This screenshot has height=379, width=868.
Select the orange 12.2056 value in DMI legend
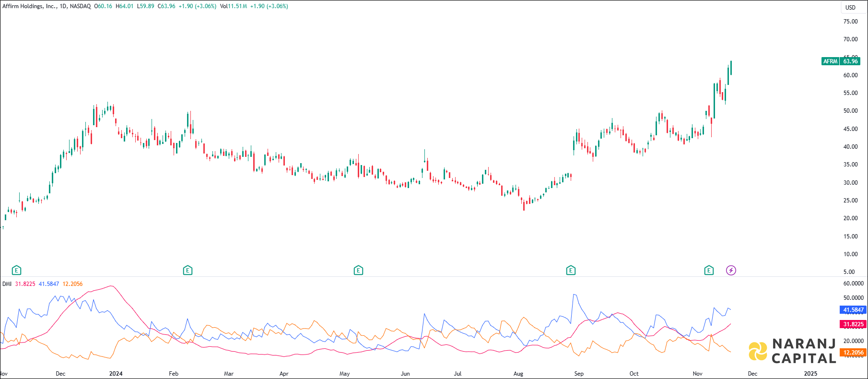coord(72,284)
